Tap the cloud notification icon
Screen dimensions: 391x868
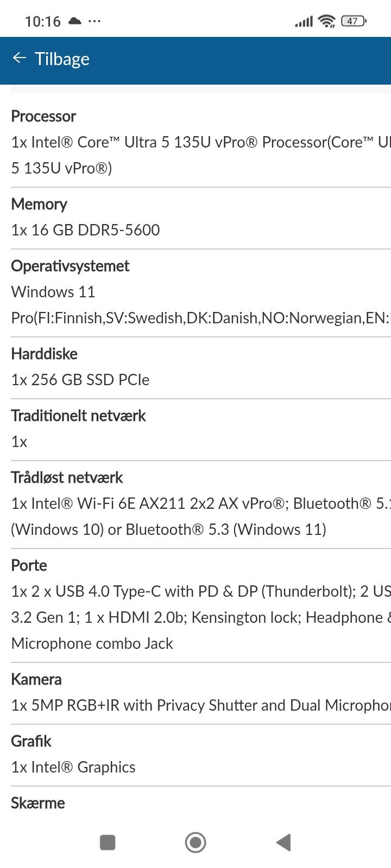[75, 21]
